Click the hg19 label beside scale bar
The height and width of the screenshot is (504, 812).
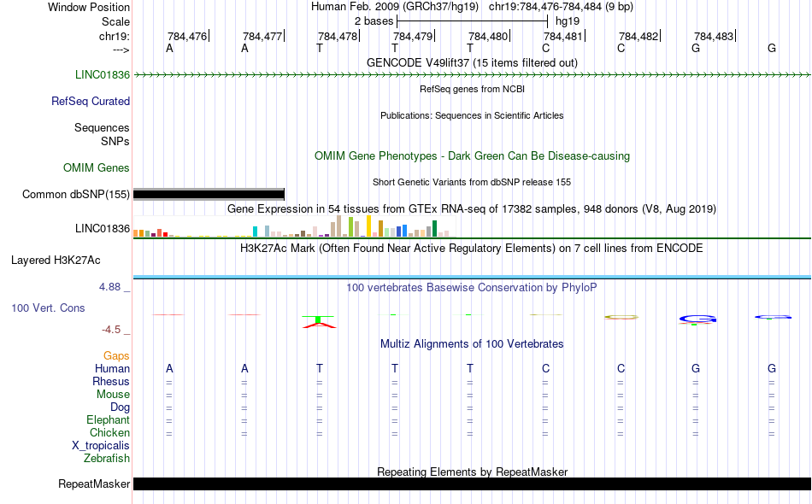(x=567, y=21)
